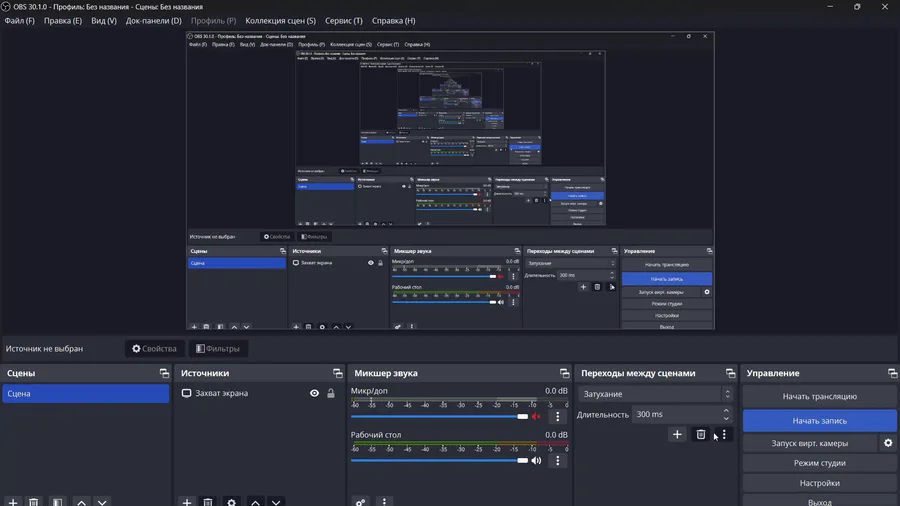
Task: Open the Коллекция сцен menu
Action: click(x=280, y=21)
